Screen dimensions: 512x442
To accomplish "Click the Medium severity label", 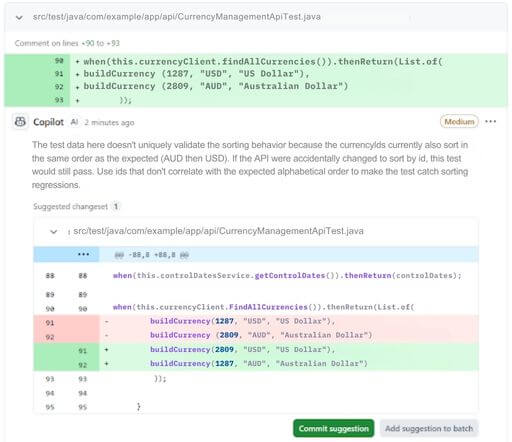I will coord(459,122).
